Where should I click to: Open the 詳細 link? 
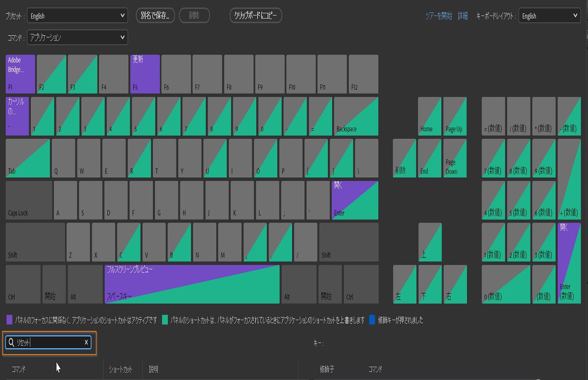[463, 16]
